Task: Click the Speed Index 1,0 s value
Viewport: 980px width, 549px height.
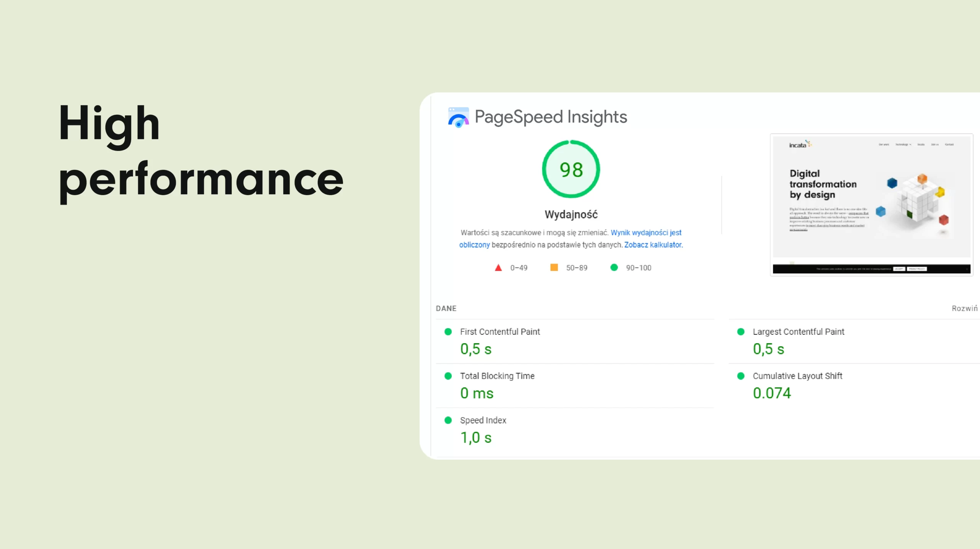Action: point(476,438)
